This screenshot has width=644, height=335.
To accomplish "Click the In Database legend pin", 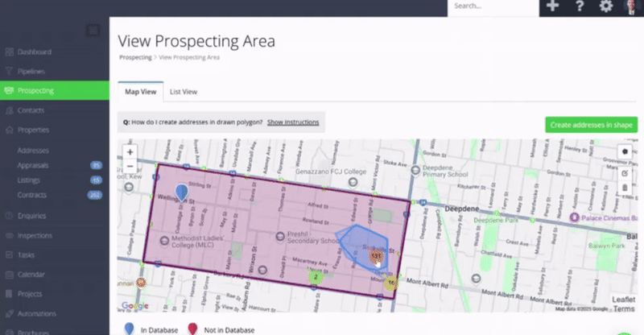I will click(129, 329).
